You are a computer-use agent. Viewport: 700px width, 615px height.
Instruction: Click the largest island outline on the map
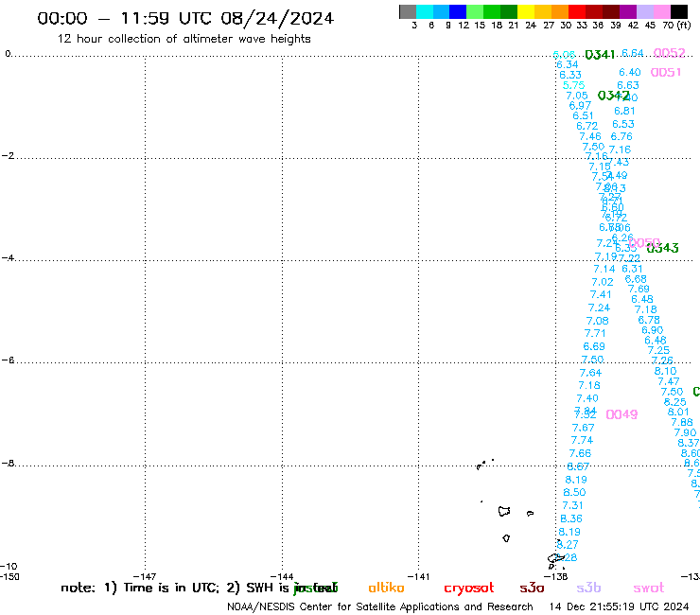[x=504, y=511]
